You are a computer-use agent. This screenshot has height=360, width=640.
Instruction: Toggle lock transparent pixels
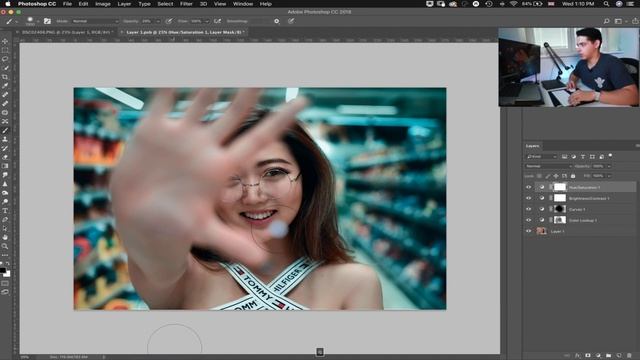point(539,176)
